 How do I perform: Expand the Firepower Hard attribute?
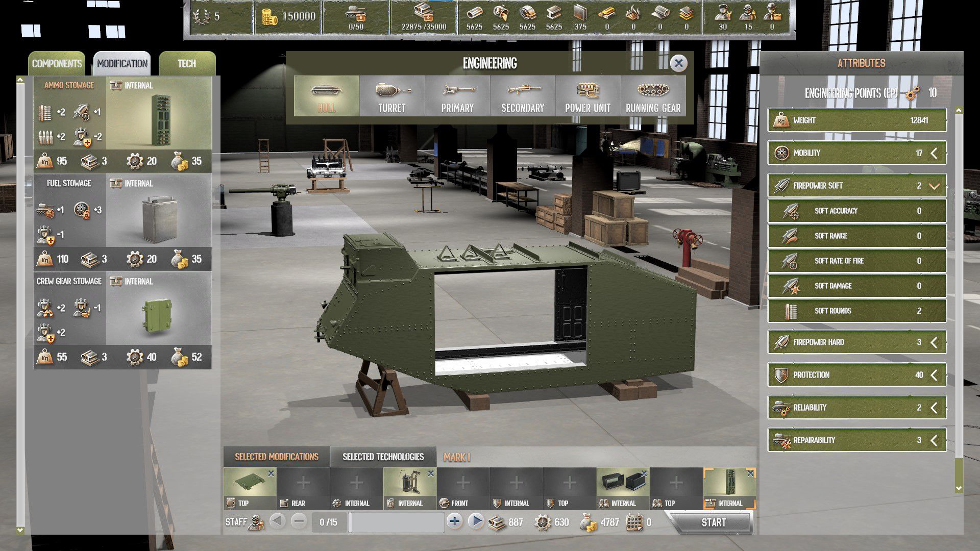point(934,342)
